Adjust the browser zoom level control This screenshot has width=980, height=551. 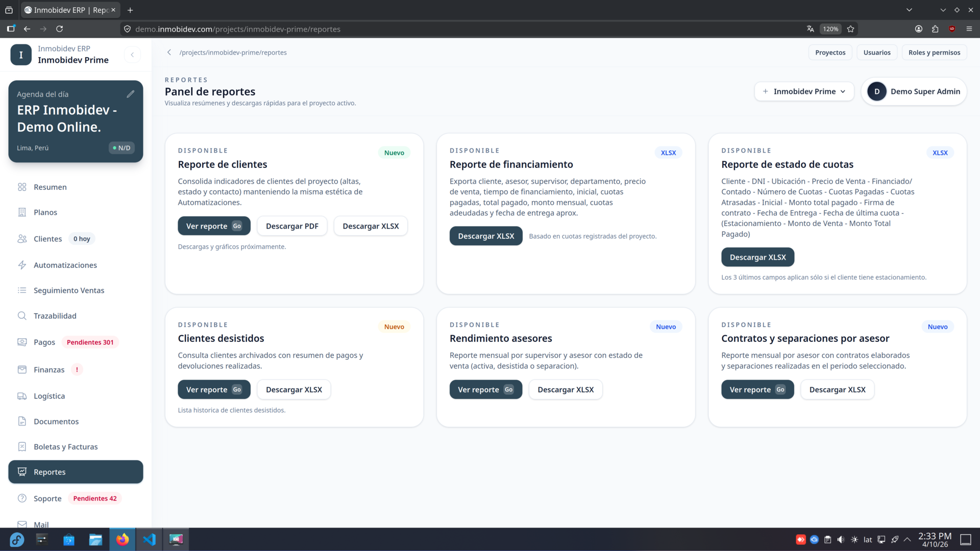pyautogui.click(x=830, y=29)
